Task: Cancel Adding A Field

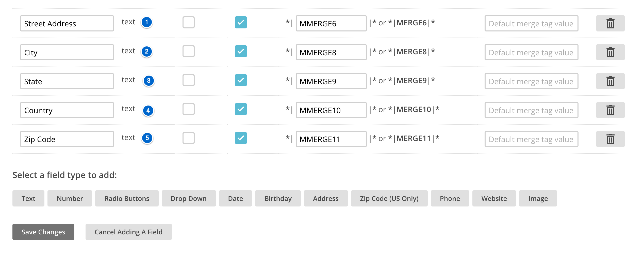Action: 128,232
